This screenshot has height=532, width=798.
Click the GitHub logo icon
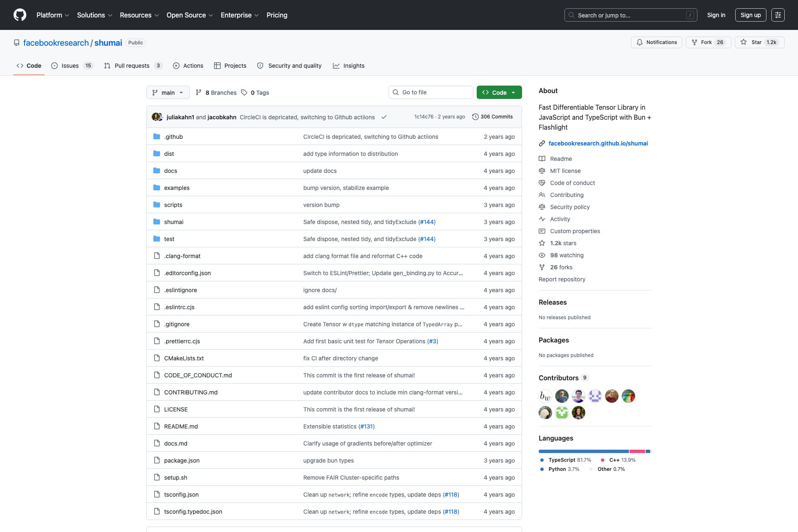click(20, 15)
